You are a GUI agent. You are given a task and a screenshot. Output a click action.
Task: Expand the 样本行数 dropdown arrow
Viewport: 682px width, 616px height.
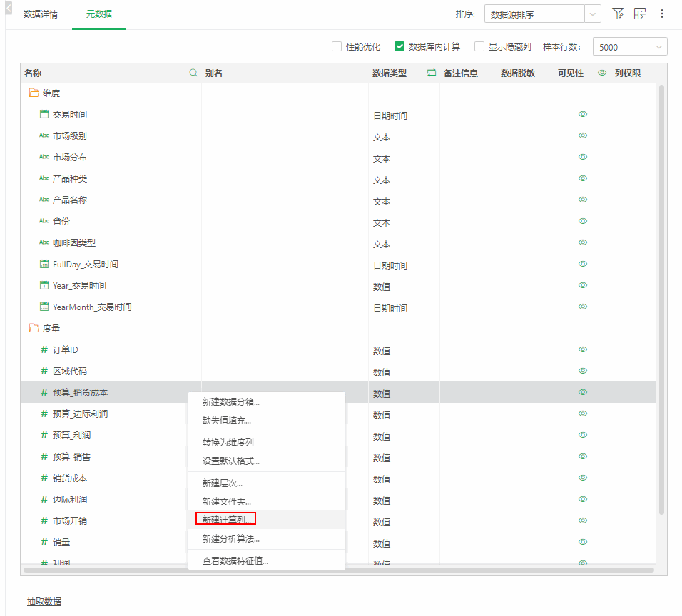coord(659,47)
